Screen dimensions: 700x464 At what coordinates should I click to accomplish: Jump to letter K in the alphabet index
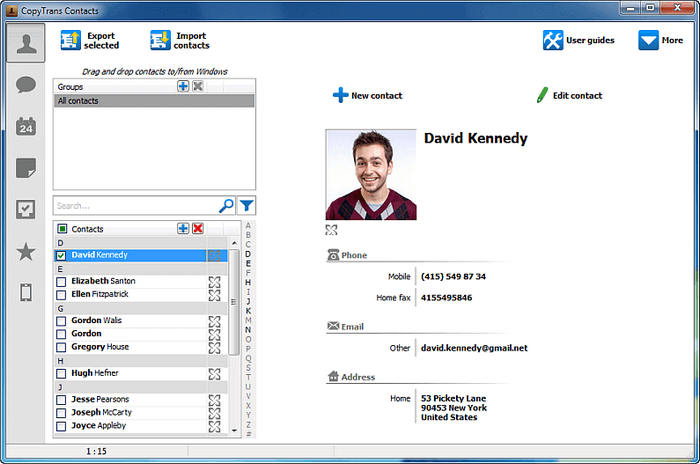[x=248, y=311]
